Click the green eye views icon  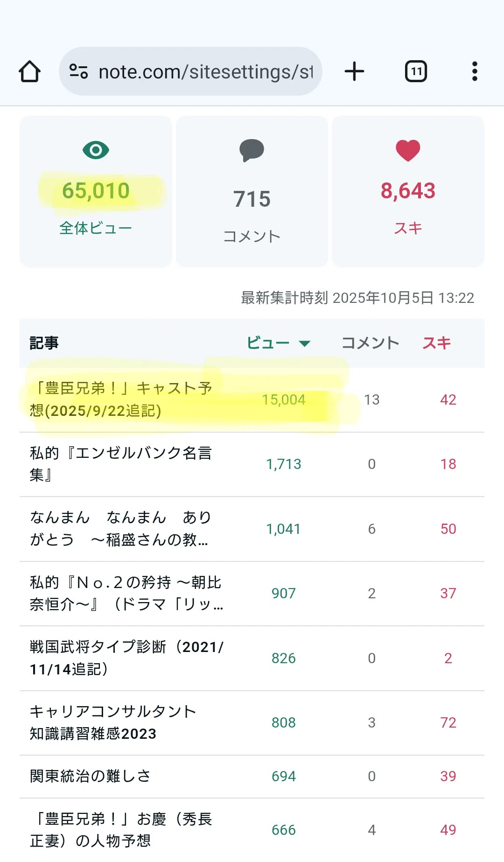pos(96,150)
